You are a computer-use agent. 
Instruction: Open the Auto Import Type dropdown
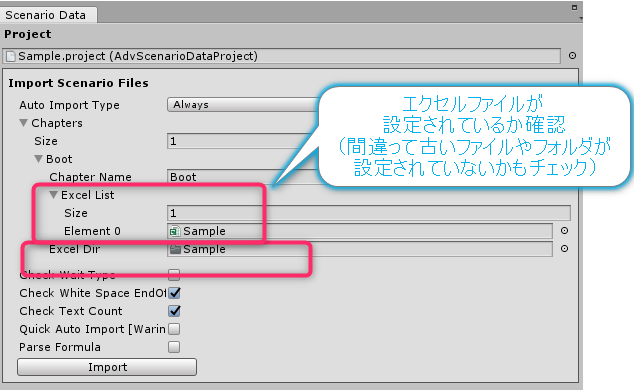(243, 105)
